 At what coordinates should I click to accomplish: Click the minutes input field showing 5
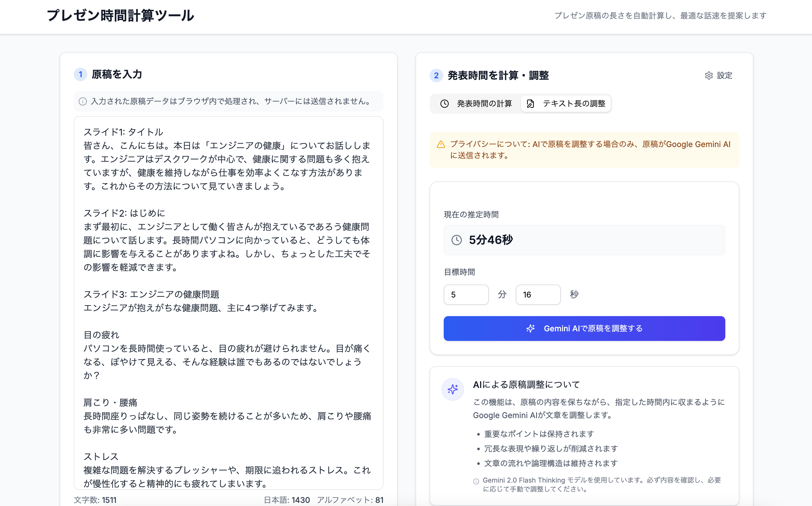[466, 294]
